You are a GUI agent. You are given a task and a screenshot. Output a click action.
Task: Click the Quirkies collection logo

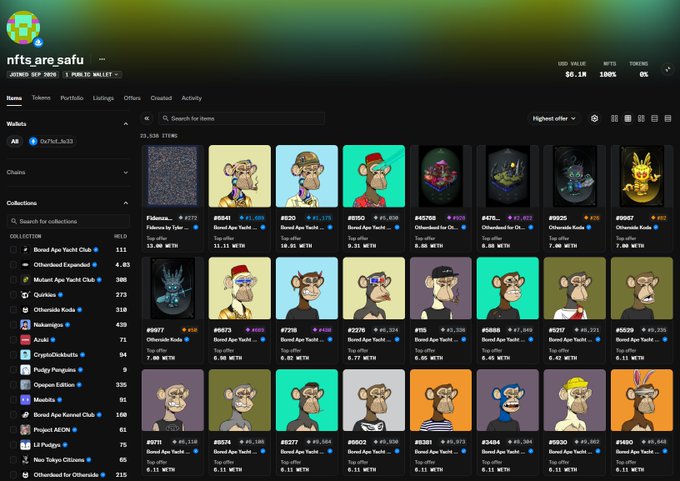[26, 295]
